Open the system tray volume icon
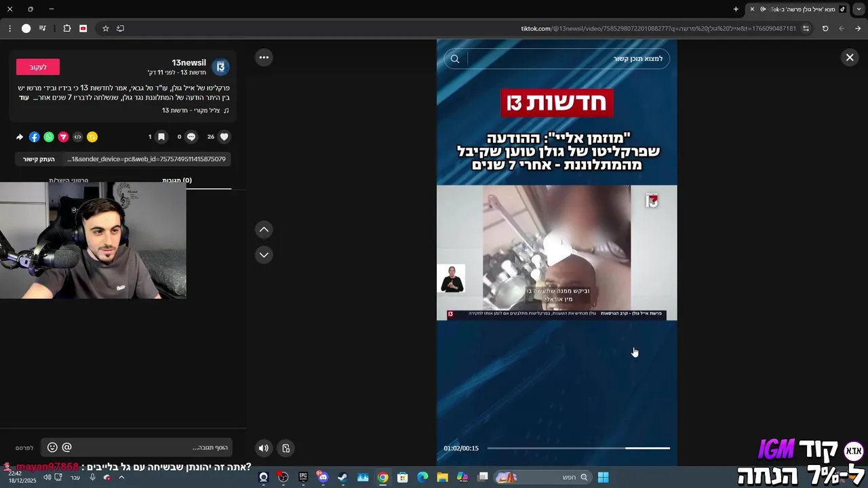Image resolution: width=868 pixels, height=488 pixels. [47, 477]
